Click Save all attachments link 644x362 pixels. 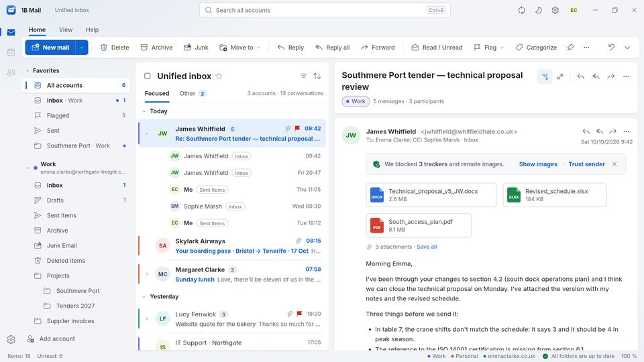coord(427,247)
